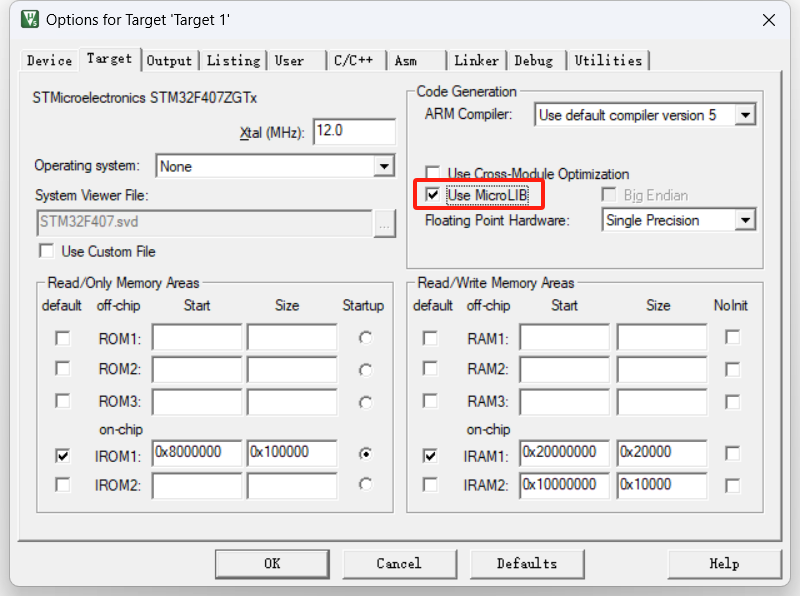Click the Defaults button
Image resolution: width=800 pixels, height=596 pixels.
[x=527, y=563]
